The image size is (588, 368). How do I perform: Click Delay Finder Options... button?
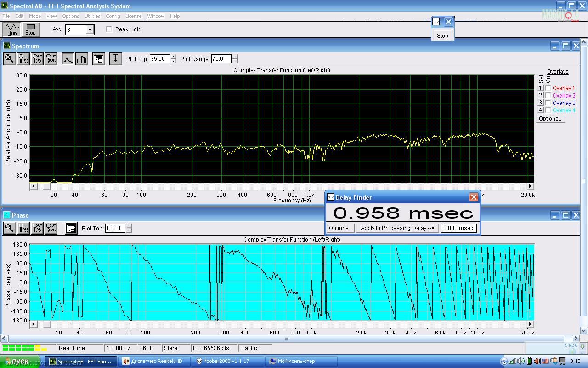click(x=340, y=228)
